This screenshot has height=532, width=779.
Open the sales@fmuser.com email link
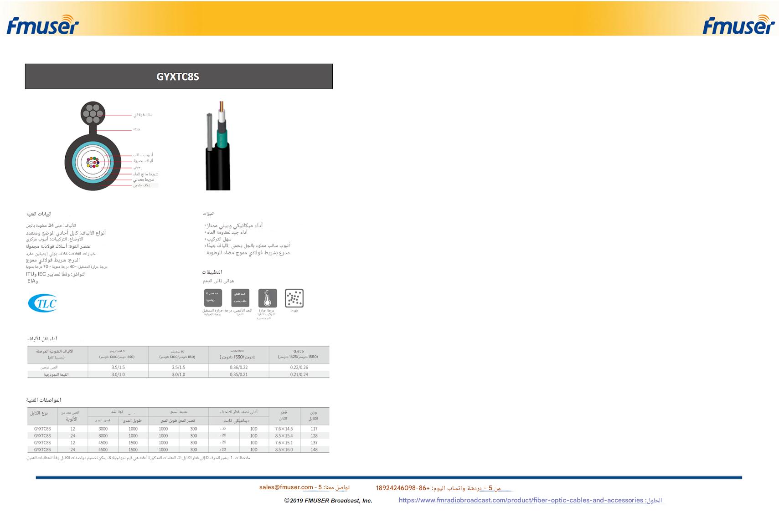(x=286, y=487)
